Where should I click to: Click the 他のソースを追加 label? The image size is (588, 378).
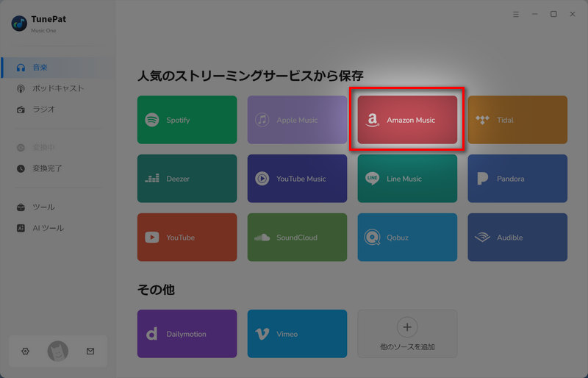pos(407,347)
